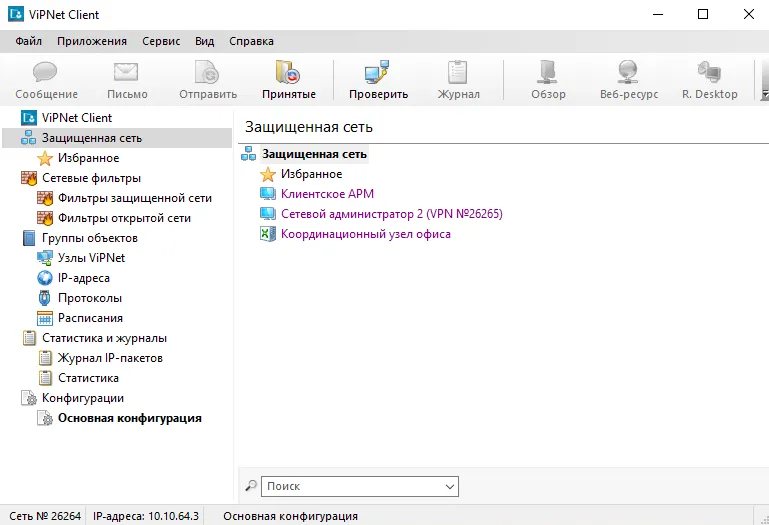Image resolution: width=769 pixels, height=525 pixels.
Task: Select Основная конфигурация in tree
Action: [129, 418]
